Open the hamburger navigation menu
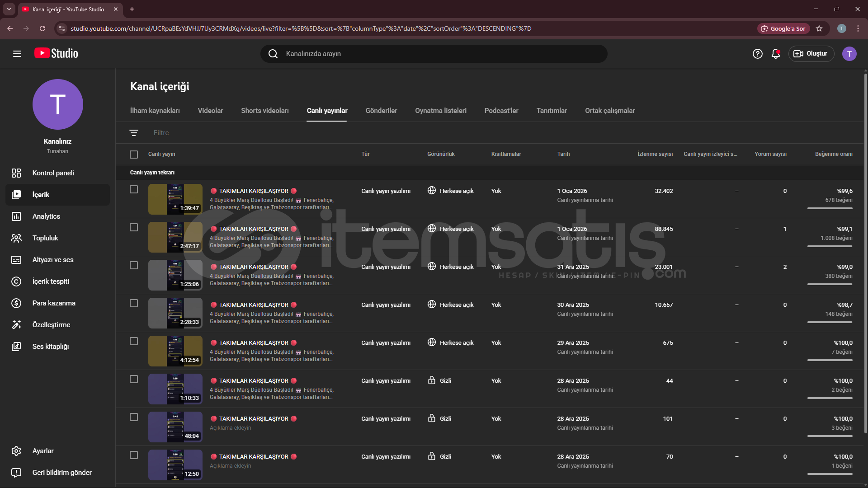The height and width of the screenshot is (488, 868). coord(17,54)
